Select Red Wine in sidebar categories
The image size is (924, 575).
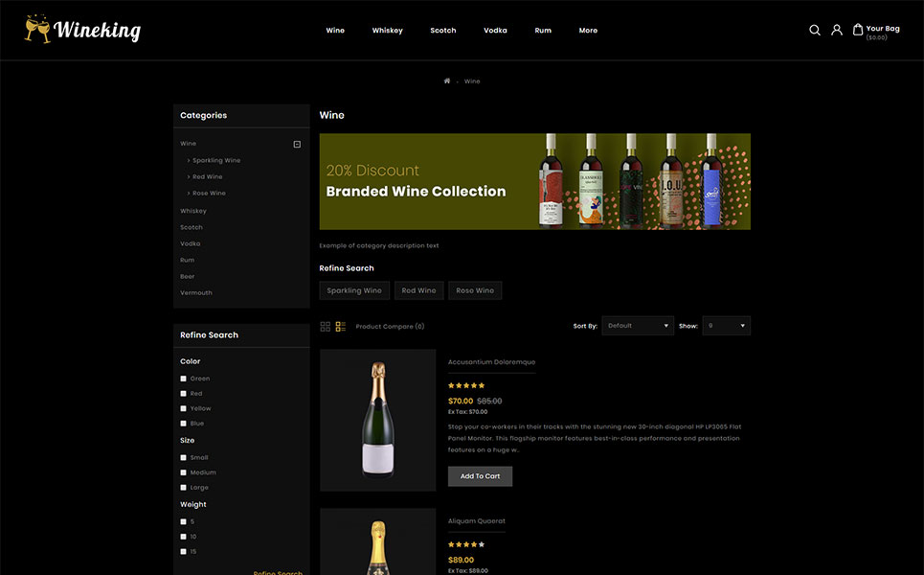pyautogui.click(x=208, y=177)
